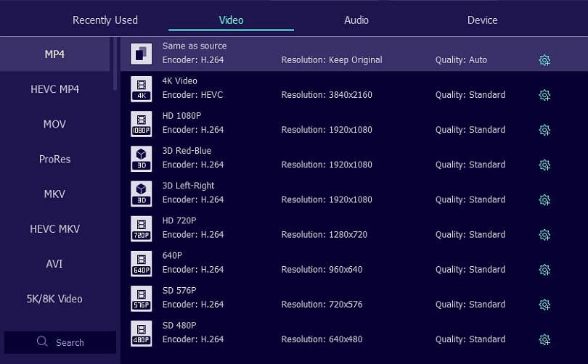588x364 pixels.
Task: Choose the HD 720P preset title
Action: [x=179, y=220]
